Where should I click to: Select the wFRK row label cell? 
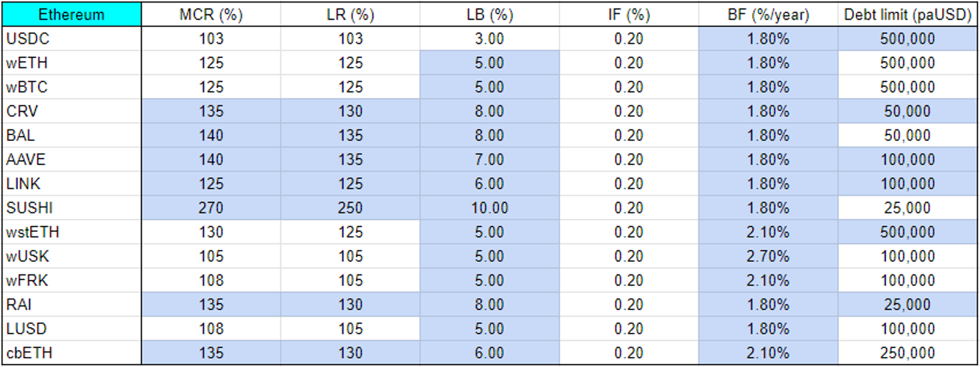point(71,281)
